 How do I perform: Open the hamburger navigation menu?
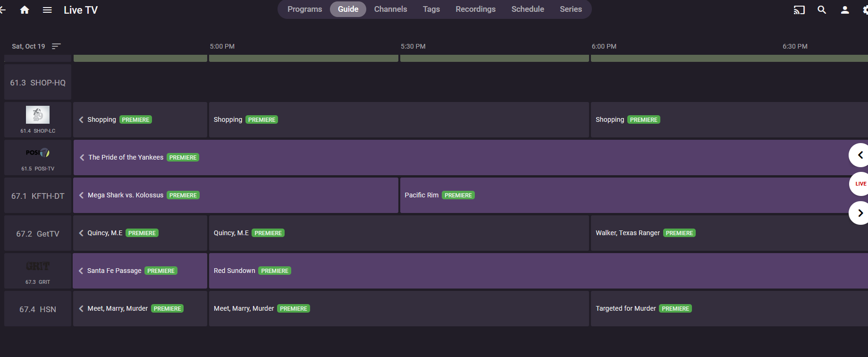click(47, 10)
